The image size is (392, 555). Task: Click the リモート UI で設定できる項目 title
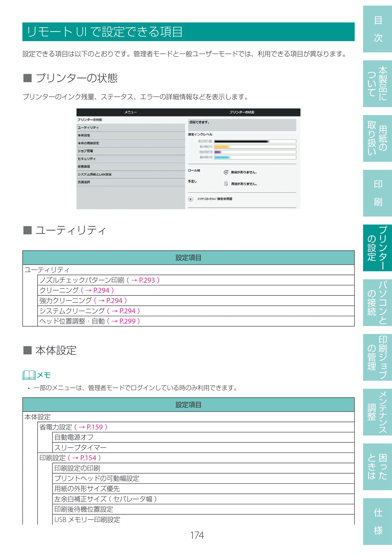(105, 32)
